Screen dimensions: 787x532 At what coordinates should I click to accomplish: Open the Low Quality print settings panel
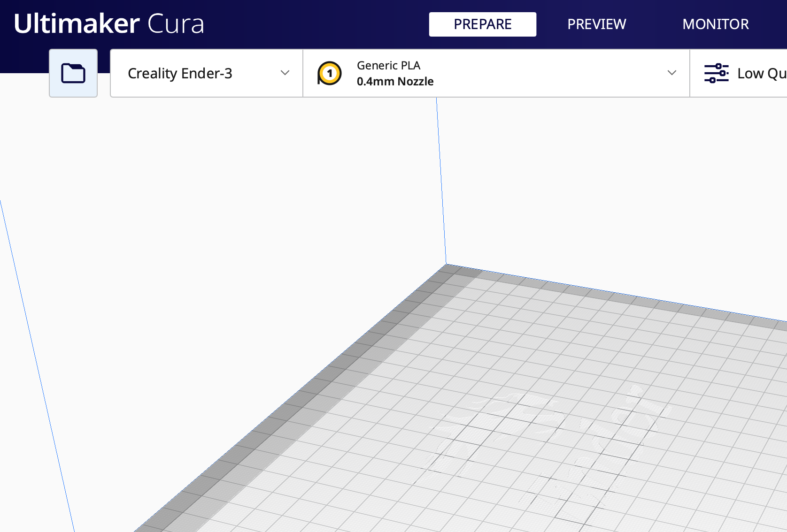[739, 73]
